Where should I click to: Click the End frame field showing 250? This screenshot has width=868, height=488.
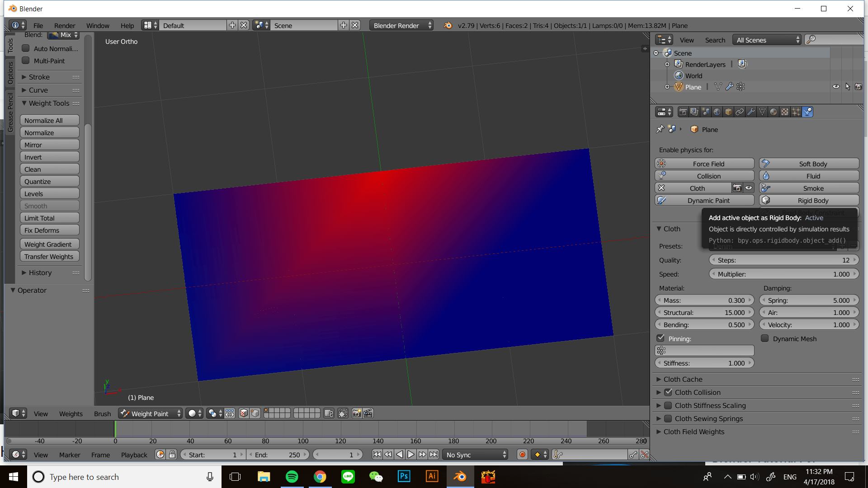point(278,455)
